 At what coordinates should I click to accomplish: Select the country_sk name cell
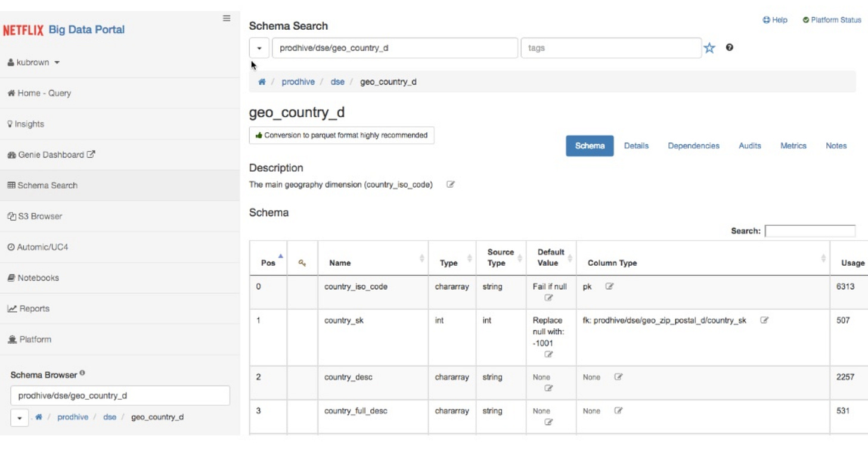coord(373,337)
